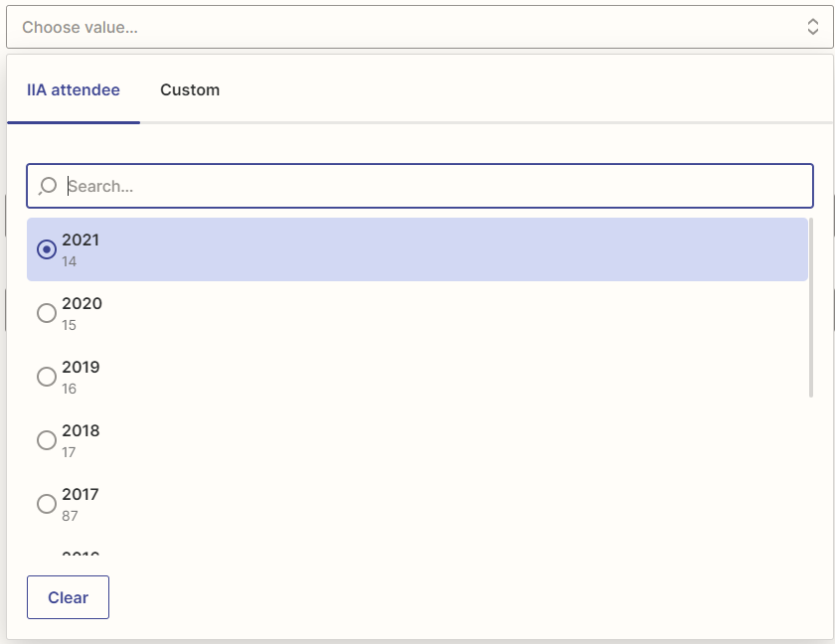Click the Clear button
Viewport: 835px width, 644px height.
69,597
